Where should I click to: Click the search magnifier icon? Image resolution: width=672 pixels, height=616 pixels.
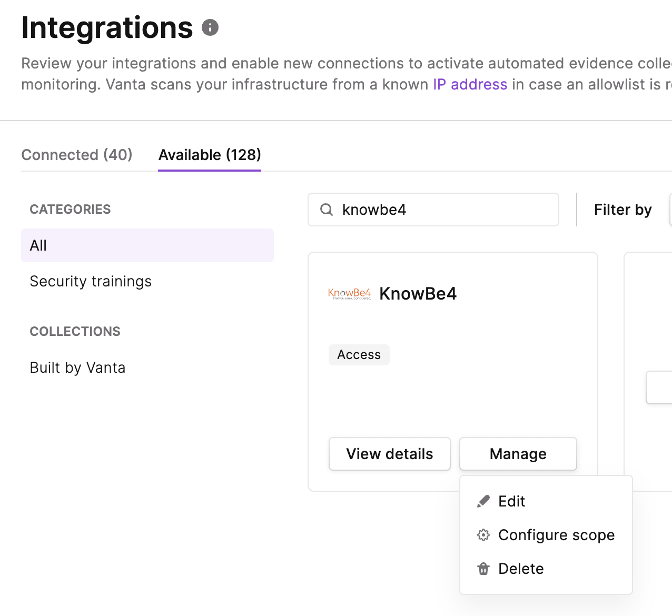[327, 210]
